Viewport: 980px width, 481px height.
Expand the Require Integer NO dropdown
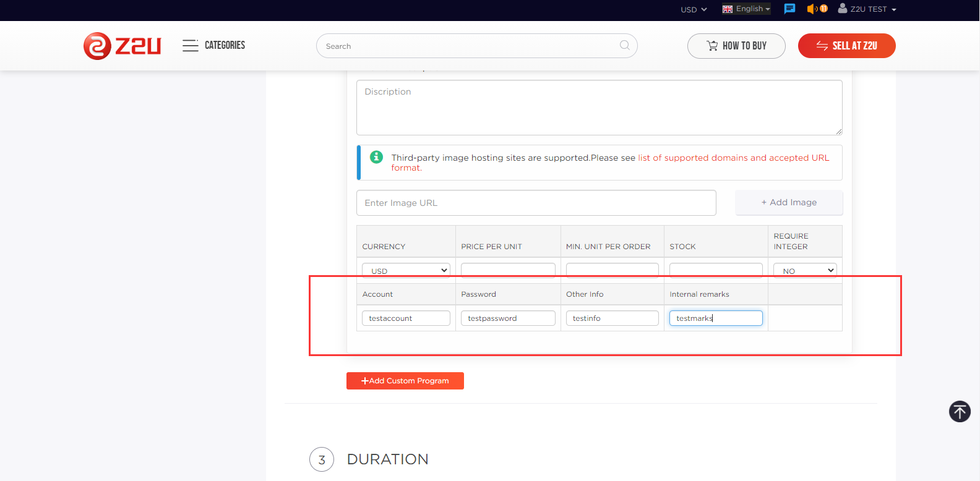(x=804, y=270)
